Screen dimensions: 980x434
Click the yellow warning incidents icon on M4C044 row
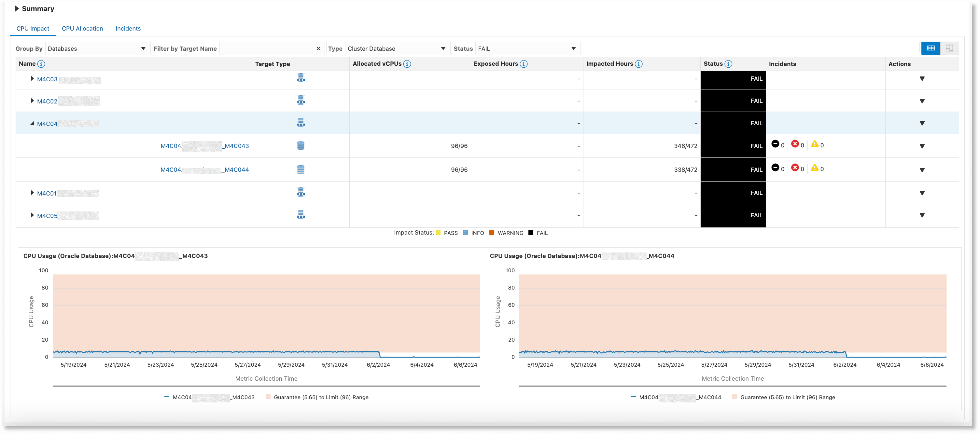pos(815,168)
